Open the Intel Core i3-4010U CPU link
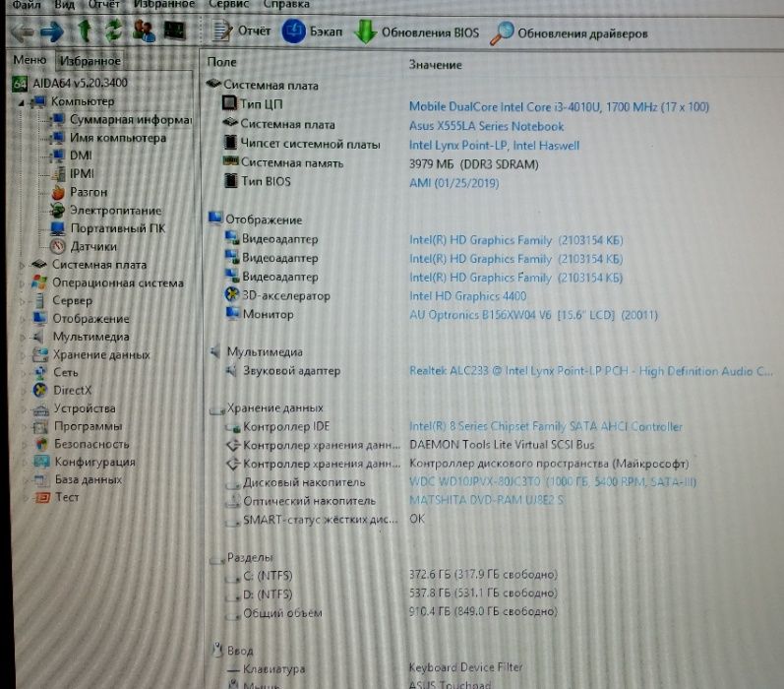Screen dimensions: 784x689 click(x=559, y=106)
